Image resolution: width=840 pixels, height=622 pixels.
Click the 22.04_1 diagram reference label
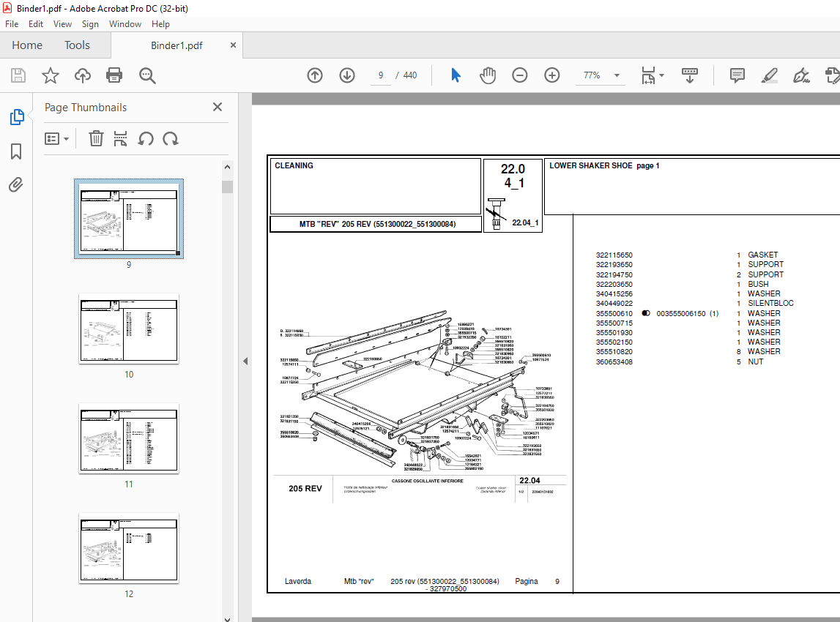click(x=525, y=222)
